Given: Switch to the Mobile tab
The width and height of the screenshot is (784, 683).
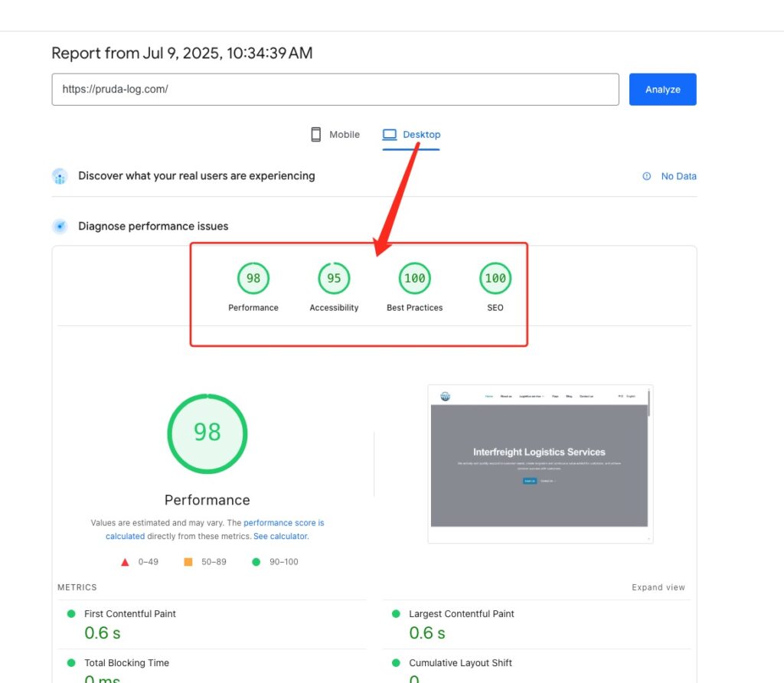Looking at the screenshot, I should (335, 134).
